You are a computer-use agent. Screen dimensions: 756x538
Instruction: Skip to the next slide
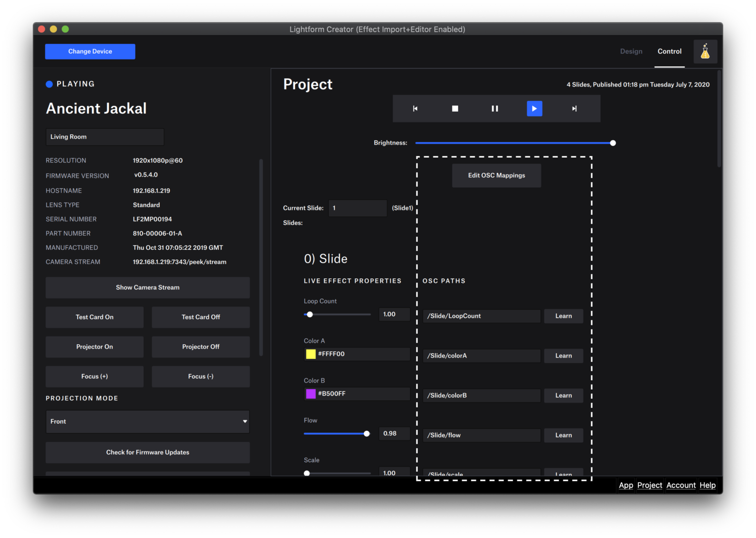tap(574, 109)
